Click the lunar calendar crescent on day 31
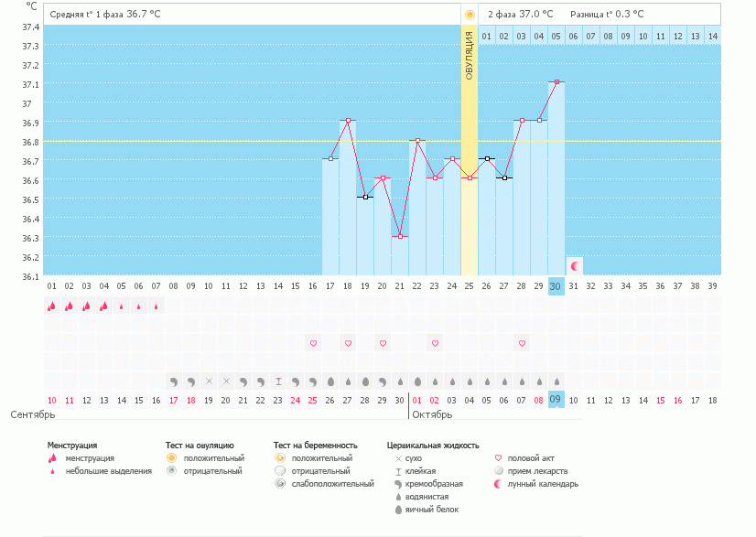Image resolution: width=756 pixels, height=537 pixels. [575, 266]
